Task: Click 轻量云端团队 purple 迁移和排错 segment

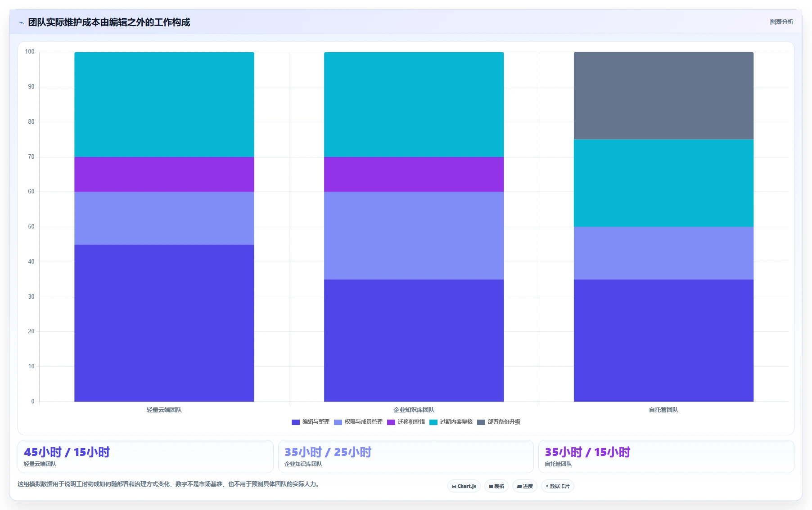Action: point(164,174)
